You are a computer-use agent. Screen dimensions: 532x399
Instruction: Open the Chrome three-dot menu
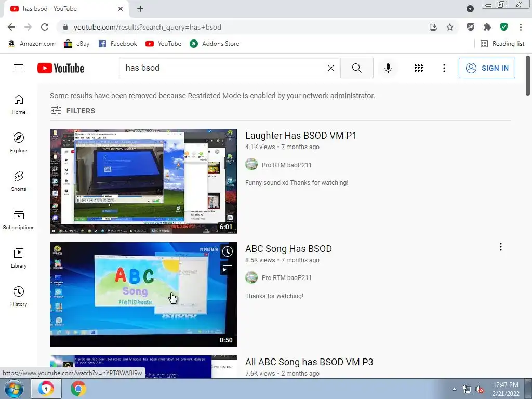coord(521,27)
